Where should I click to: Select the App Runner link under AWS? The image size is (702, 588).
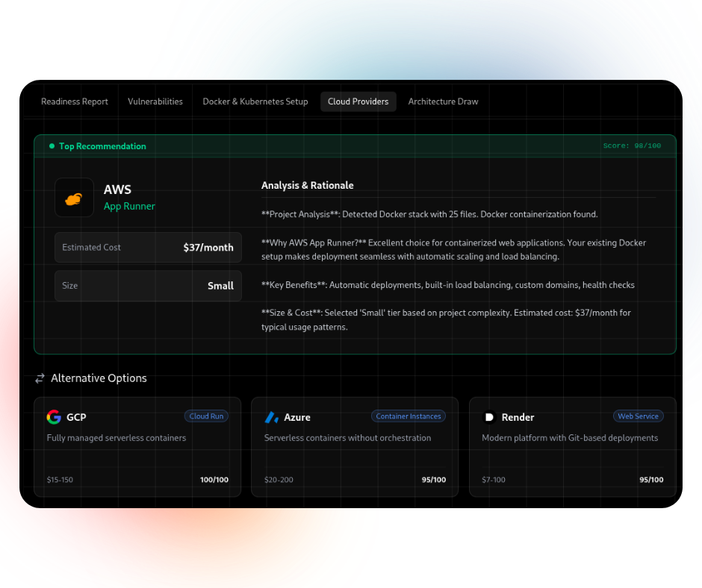click(129, 206)
